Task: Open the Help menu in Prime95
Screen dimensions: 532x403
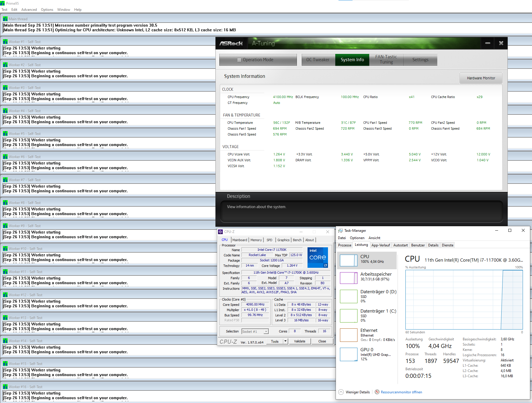Action: coord(78,10)
